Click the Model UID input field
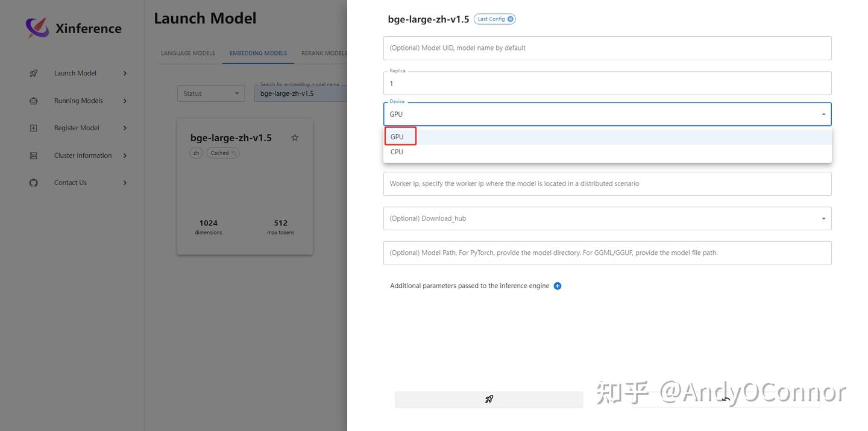 pyautogui.click(x=606, y=48)
